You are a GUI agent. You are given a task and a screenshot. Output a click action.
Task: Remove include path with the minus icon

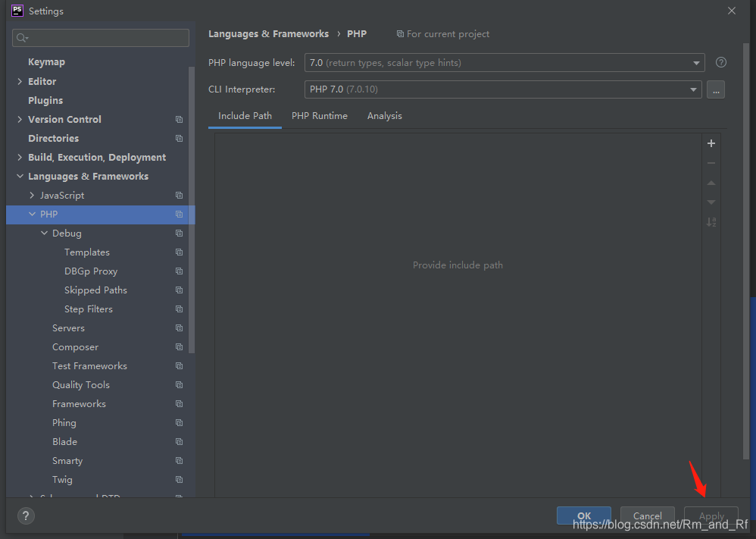point(711,163)
